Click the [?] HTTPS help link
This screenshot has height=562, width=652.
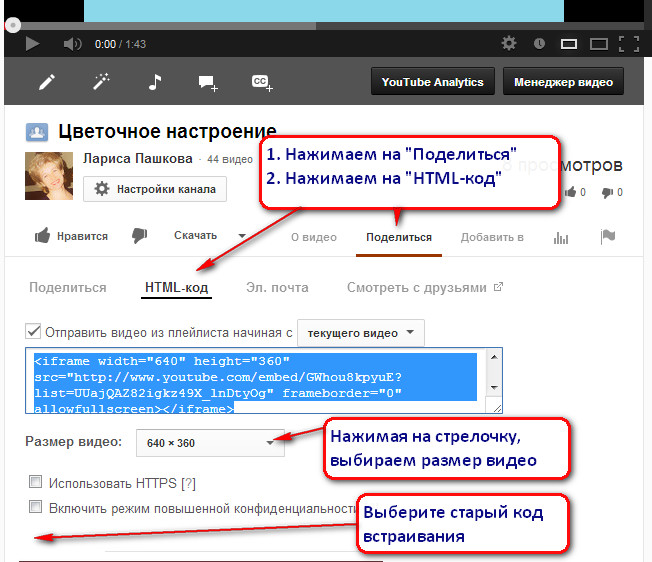188,483
